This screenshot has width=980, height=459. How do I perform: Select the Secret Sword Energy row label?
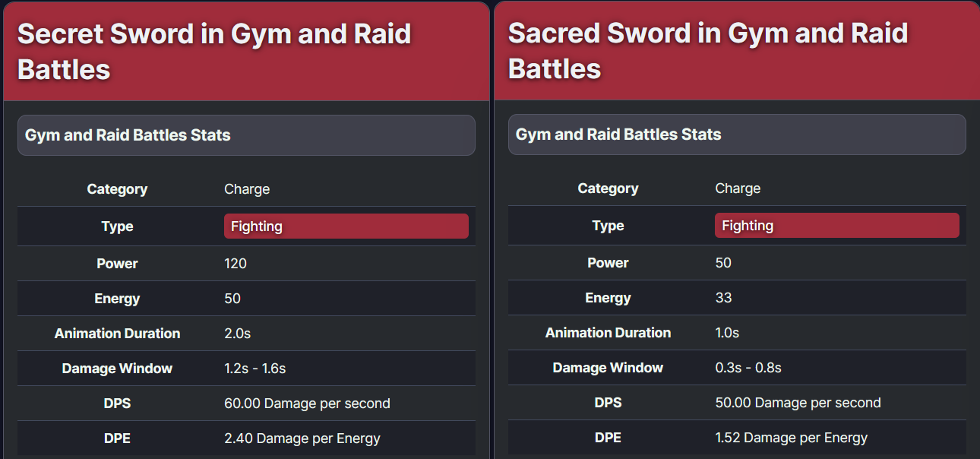coord(117,299)
